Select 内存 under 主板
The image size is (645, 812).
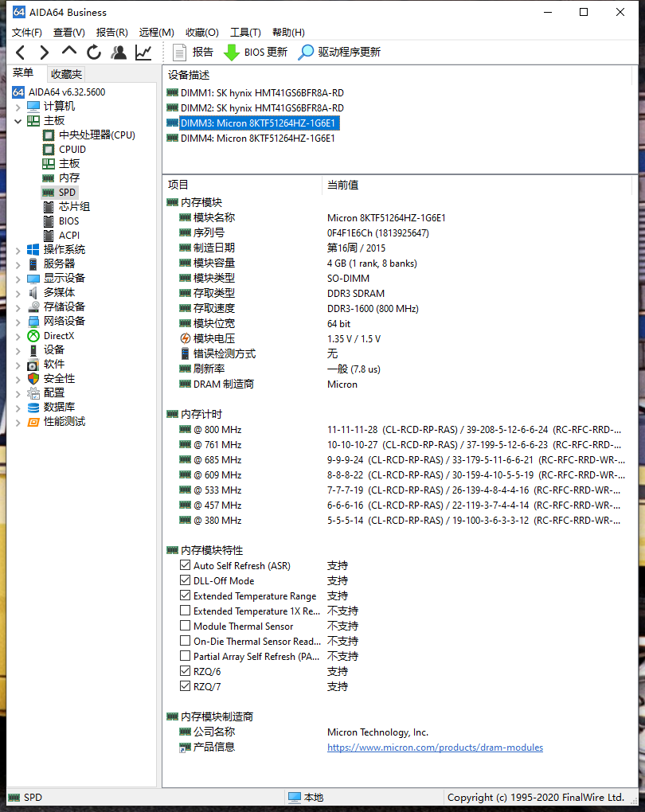tap(69, 178)
